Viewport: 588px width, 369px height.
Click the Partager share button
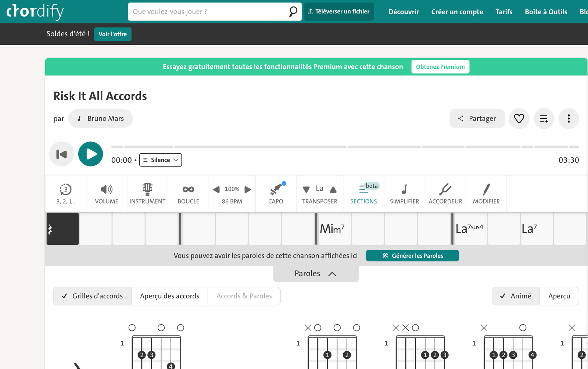(477, 118)
